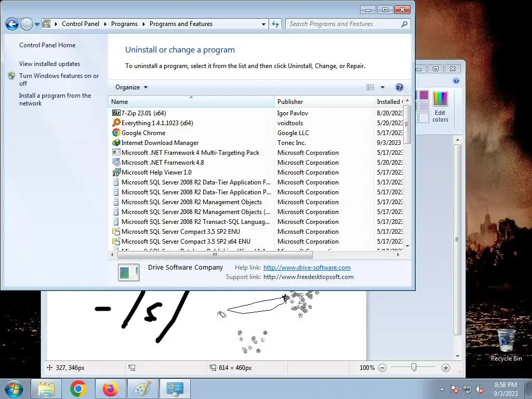The width and height of the screenshot is (532, 399).
Task: Open recent pages dropdown next to forward button
Action: [x=37, y=24]
